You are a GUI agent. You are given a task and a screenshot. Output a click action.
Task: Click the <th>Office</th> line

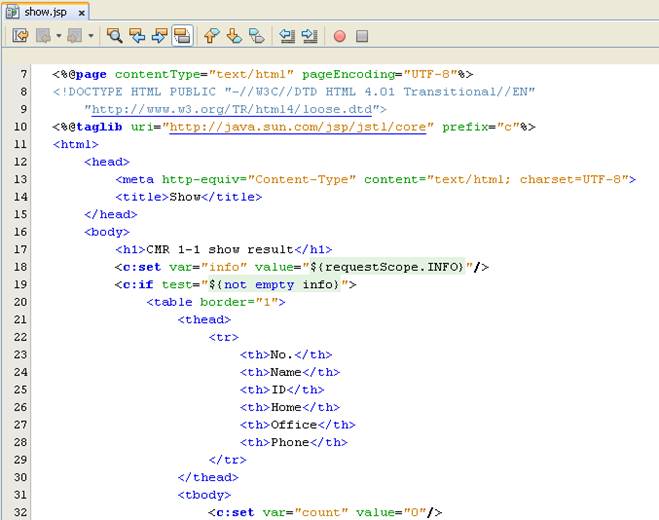[x=298, y=425]
